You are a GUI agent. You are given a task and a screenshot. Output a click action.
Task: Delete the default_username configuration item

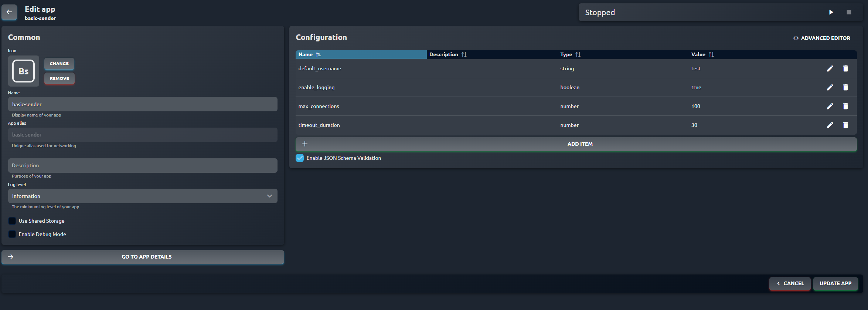point(845,68)
